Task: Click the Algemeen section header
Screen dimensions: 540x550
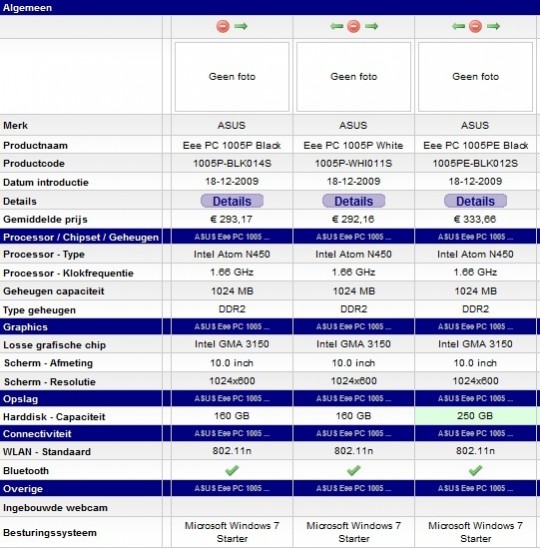Action: pyautogui.click(x=270, y=7)
